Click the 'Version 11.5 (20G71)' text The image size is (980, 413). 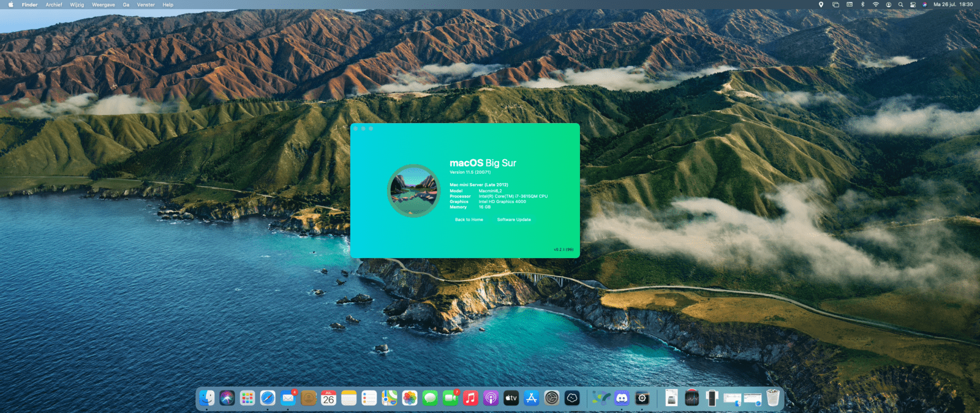pyautogui.click(x=470, y=173)
